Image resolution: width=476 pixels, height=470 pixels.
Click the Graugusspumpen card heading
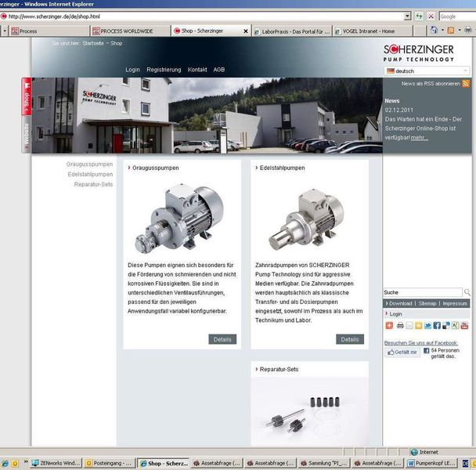pos(156,168)
